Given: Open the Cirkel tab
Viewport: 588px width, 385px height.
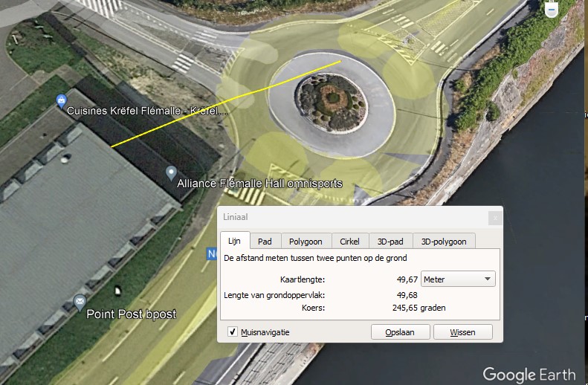Looking at the screenshot, I should tap(349, 242).
